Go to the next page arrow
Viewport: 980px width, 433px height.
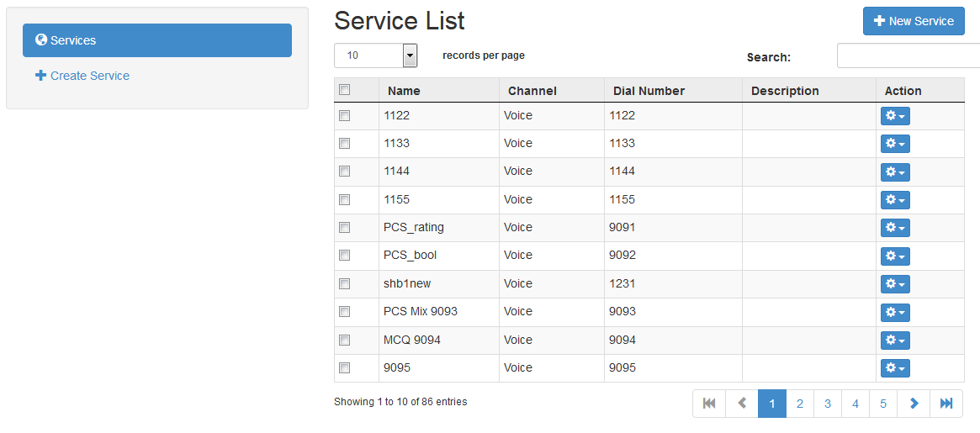[x=914, y=404]
